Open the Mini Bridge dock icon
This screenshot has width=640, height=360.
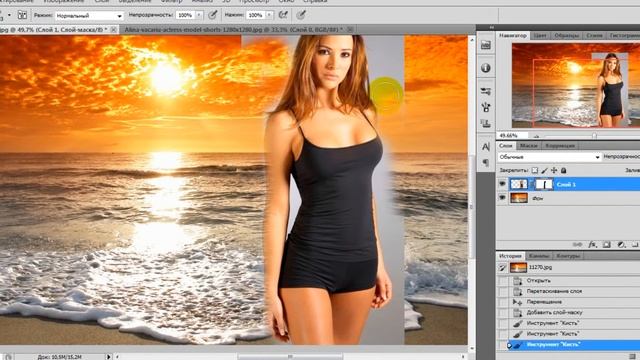point(486,45)
